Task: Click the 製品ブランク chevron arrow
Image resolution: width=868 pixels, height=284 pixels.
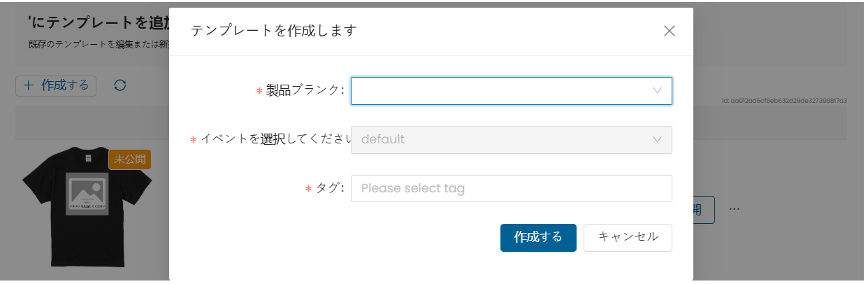Action: [x=657, y=91]
